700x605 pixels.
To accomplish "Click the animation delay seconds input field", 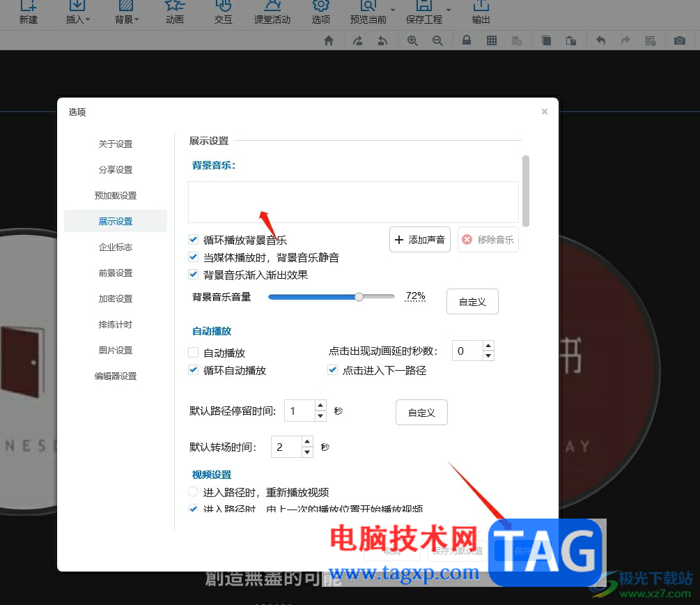I will coord(467,351).
